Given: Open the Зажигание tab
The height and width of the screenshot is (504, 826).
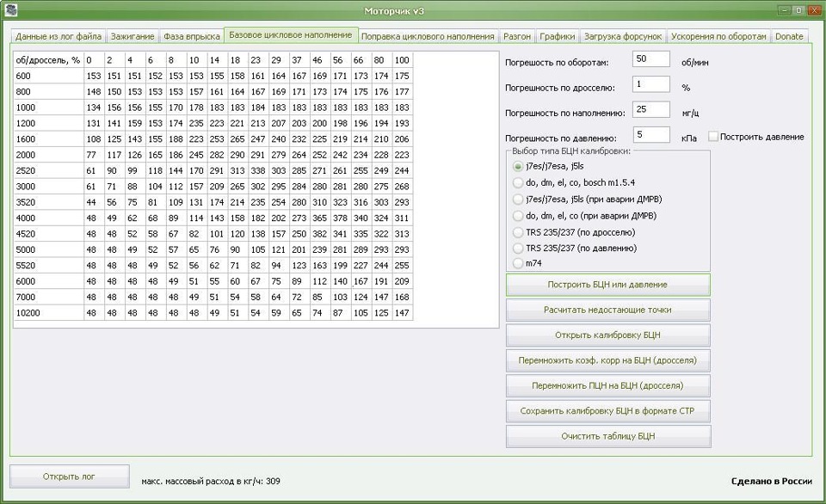Looking at the screenshot, I should tap(133, 36).
